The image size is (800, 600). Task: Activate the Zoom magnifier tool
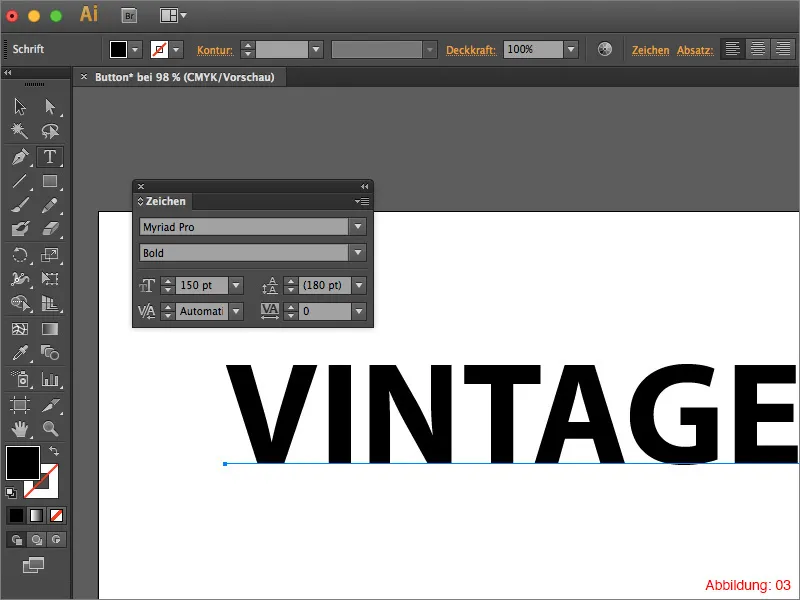pos(50,429)
